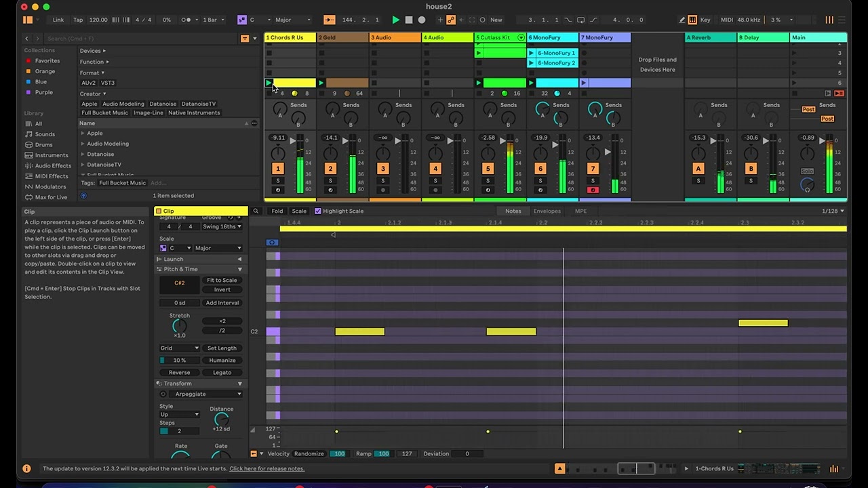The image size is (868, 488).
Task: Select the Native Instruments creator tag
Action: 194,113
